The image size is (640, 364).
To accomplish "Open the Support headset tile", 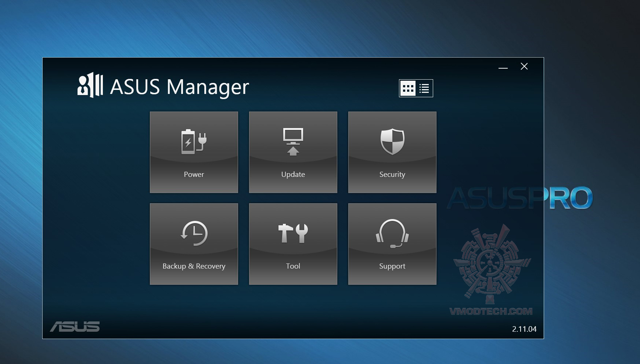I will point(392,244).
